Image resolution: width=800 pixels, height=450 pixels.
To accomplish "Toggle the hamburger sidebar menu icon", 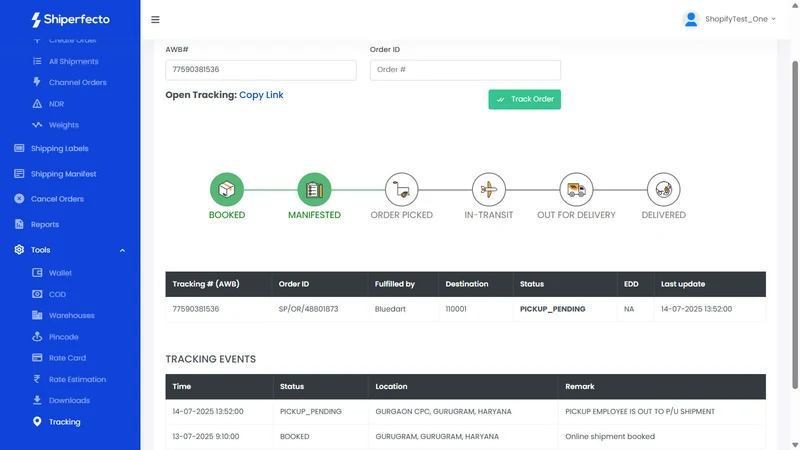I will [x=155, y=19].
